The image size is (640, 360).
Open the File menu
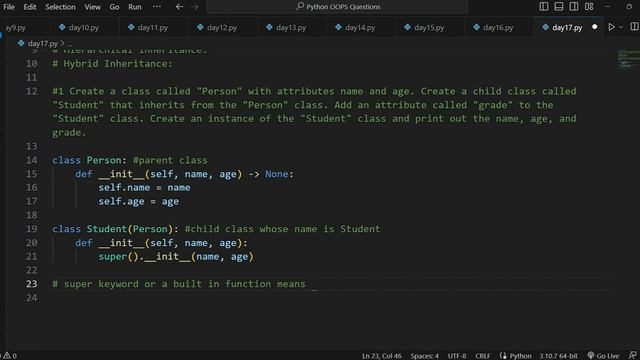point(9,7)
